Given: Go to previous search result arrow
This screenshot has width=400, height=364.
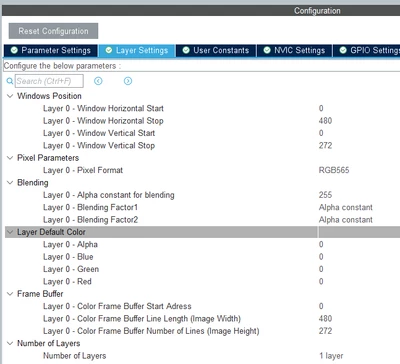Looking at the screenshot, I should [98, 81].
